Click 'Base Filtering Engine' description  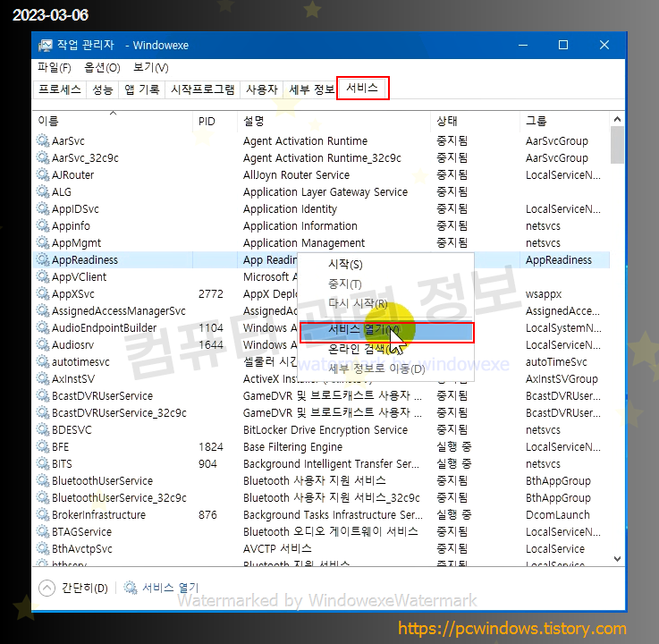point(292,447)
